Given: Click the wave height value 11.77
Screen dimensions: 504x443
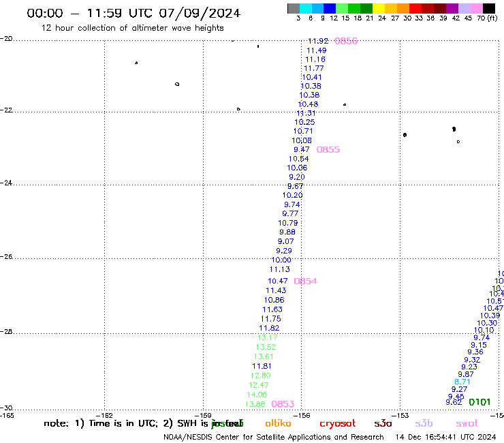Looking at the screenshot, I should coord(314,68).
